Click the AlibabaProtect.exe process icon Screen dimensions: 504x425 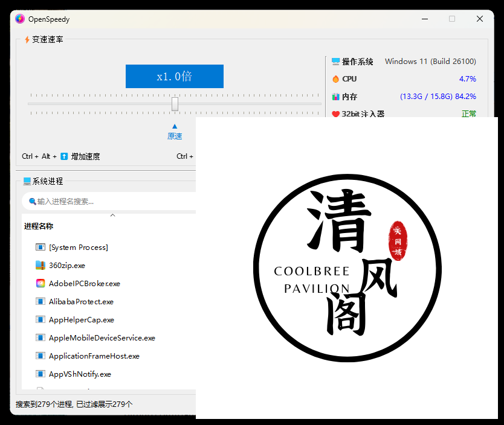click(x=40, y=301)
